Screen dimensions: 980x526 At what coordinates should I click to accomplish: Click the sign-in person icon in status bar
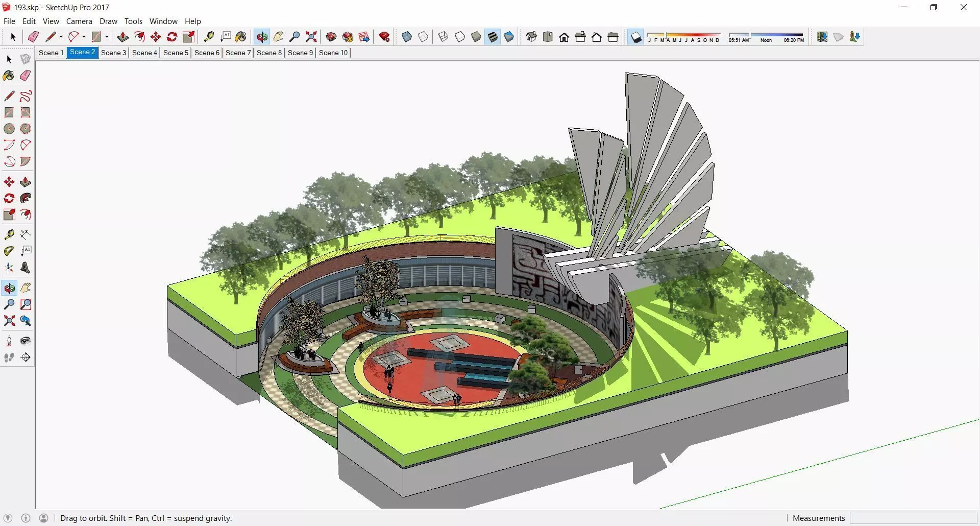coord(44,518)
